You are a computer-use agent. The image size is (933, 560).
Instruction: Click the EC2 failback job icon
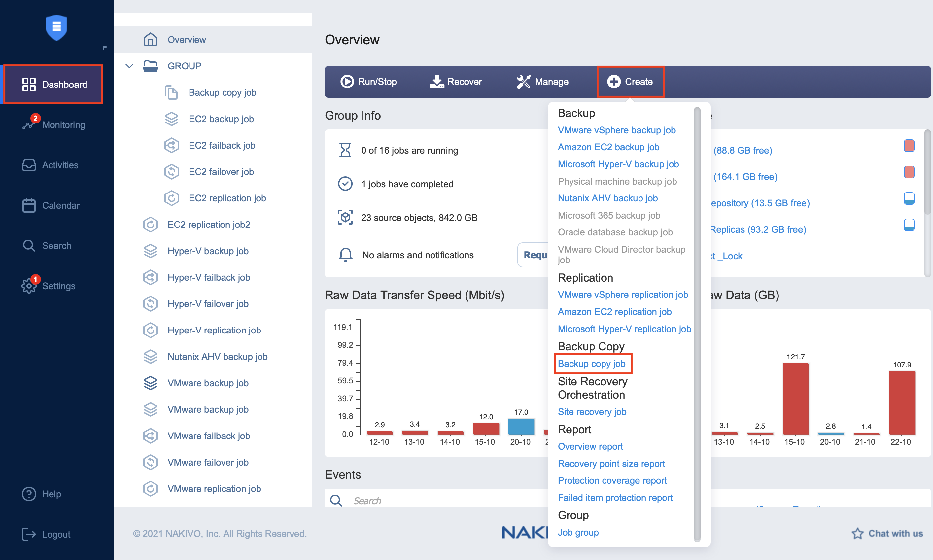tap(171, 145)
